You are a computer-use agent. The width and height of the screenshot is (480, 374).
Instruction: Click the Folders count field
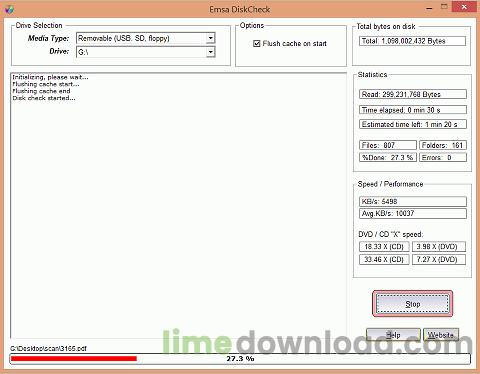click(443, 145)
